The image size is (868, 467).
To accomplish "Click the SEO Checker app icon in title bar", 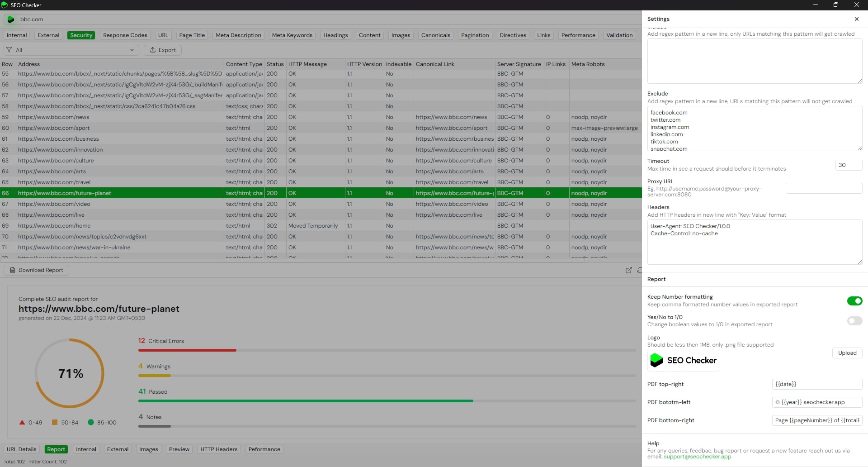I will coord(5,5).
